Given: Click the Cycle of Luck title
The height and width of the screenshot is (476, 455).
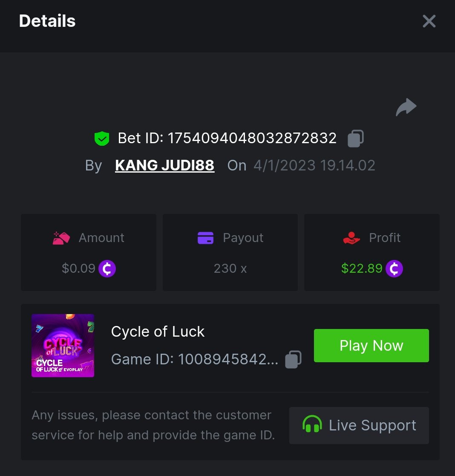Looking at the screenshot, I should 158,332.
